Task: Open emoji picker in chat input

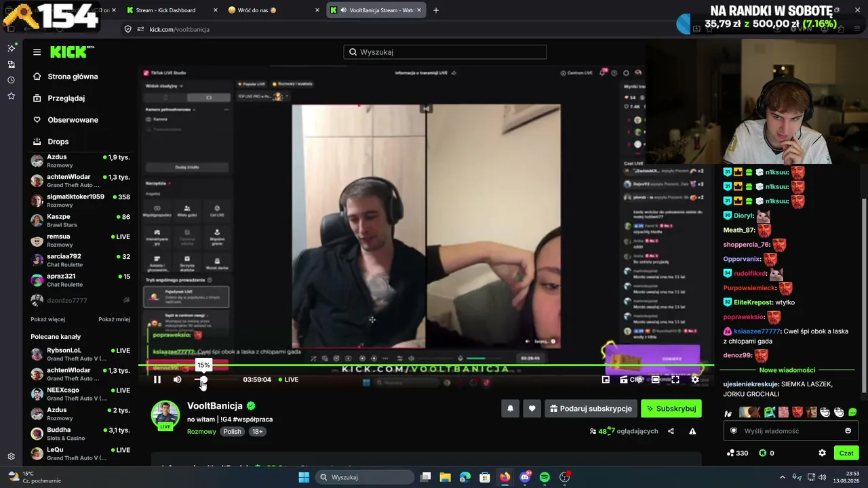Action: (848, 431)
